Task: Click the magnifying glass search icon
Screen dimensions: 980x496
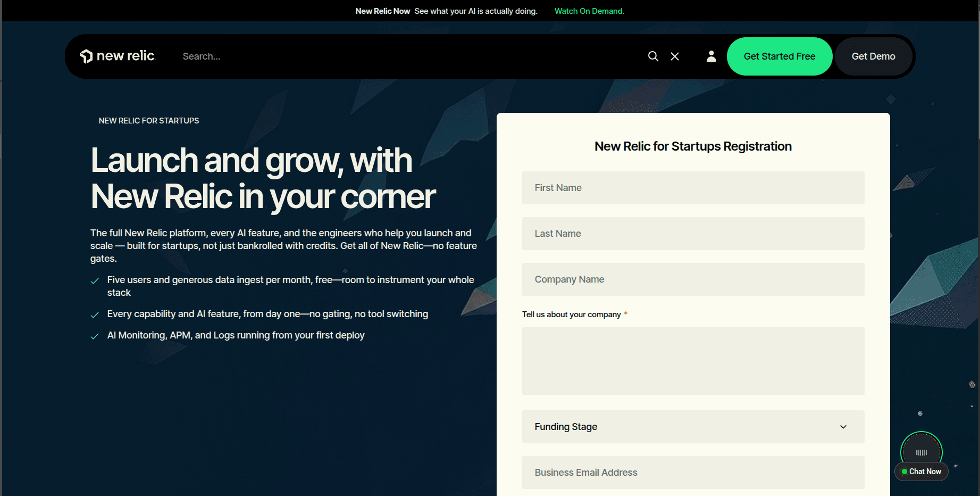Action: (x=653, y=56)
